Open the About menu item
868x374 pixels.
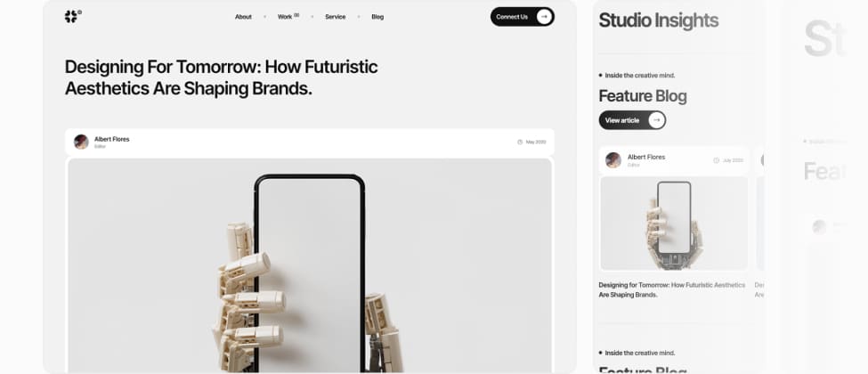click(x=243, y=17)
